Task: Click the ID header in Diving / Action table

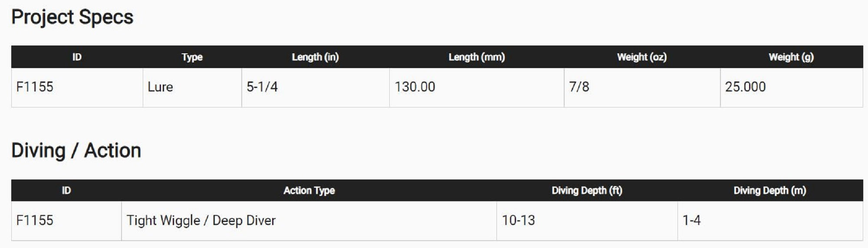Action: [x=66, y=190]
